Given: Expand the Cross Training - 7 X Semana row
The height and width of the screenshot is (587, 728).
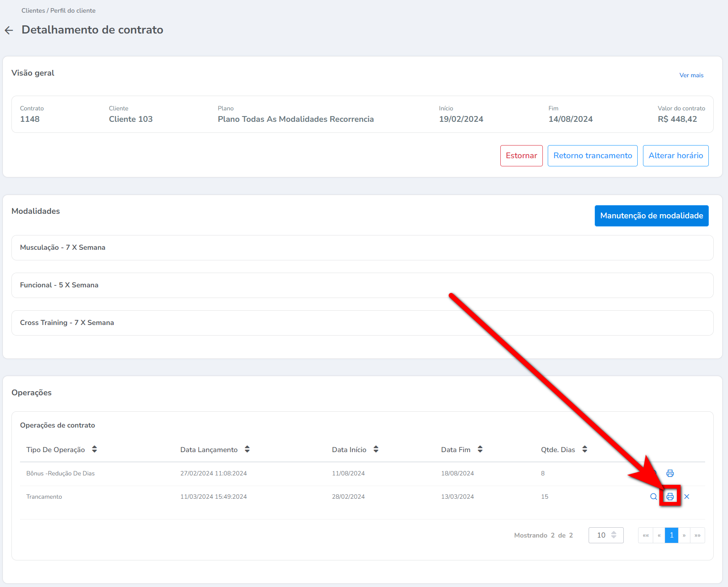Looking at the screenshot, I should [362, 323].
